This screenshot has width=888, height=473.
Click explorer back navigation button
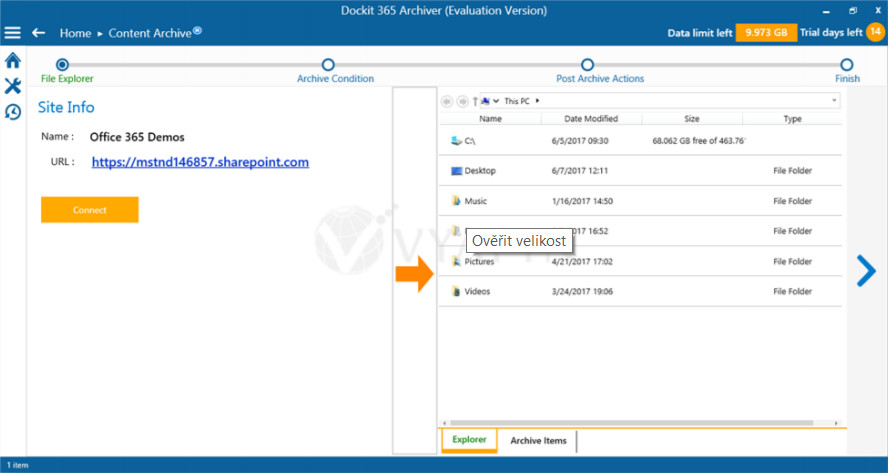[447, 101]
